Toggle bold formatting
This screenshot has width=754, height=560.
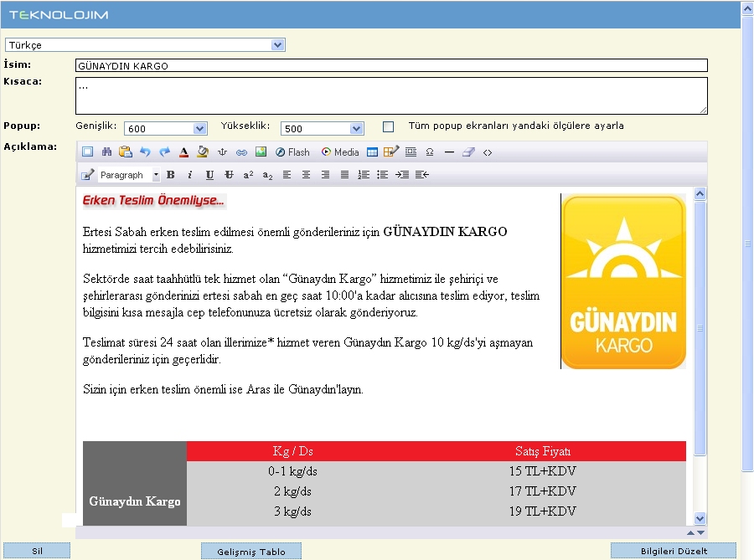[171, 175]
